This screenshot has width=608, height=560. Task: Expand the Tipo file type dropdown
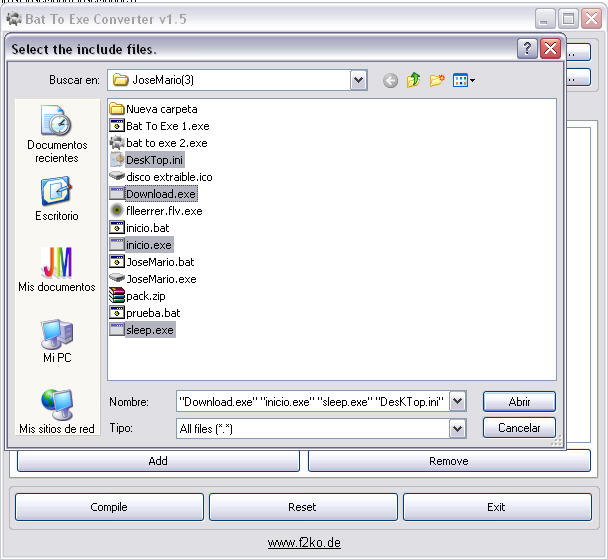coord(458,429)
